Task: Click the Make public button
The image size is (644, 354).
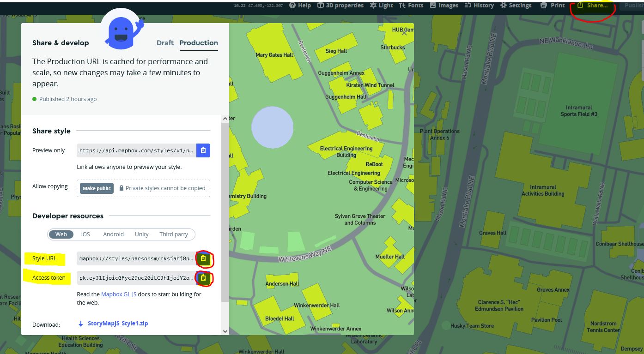Action: click(97, 188)
